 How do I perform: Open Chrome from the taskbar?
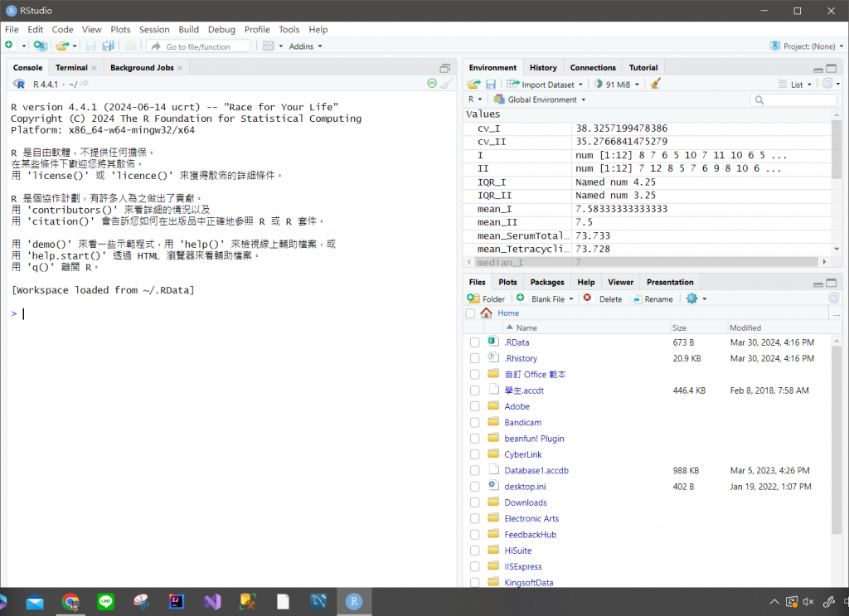(x=71, y=601)
